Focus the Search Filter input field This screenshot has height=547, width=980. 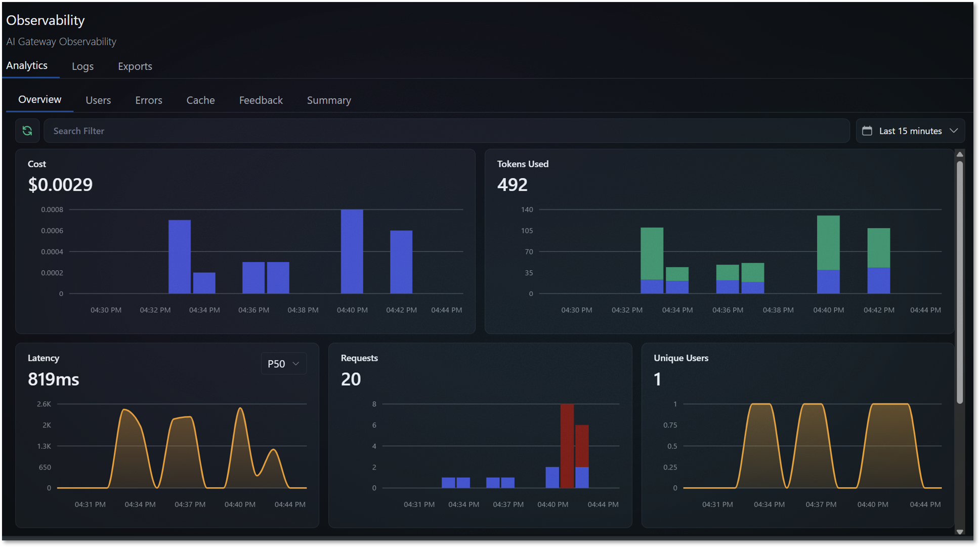point(447,131)
